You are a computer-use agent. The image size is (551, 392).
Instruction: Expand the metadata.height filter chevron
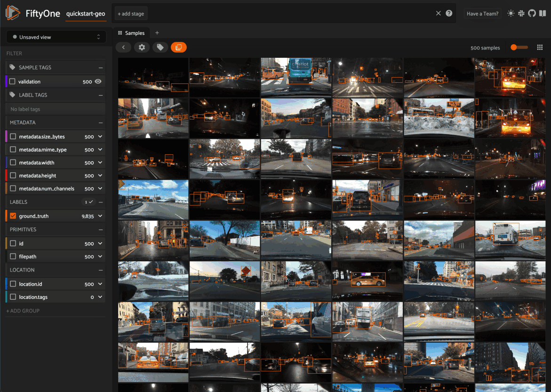click(100, 176)
